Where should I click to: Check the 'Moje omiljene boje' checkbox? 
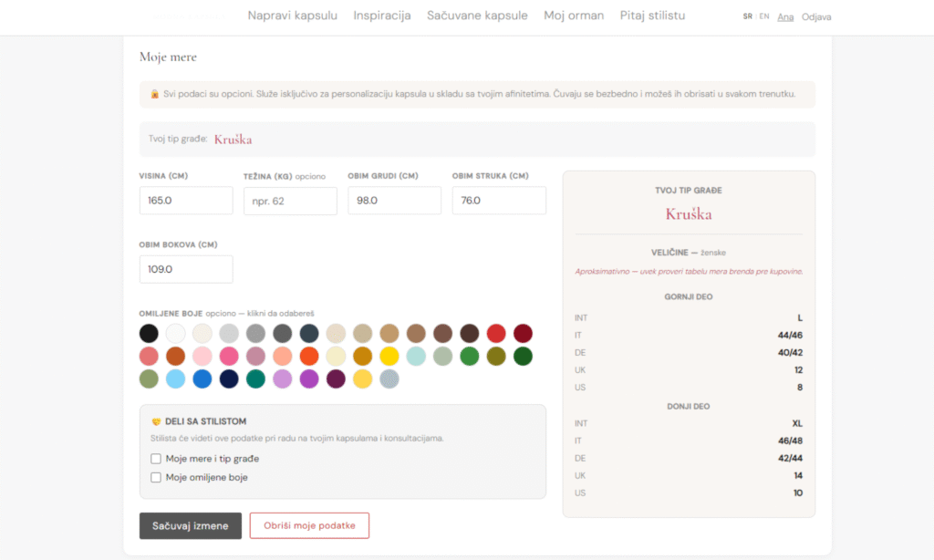(156, 477)
